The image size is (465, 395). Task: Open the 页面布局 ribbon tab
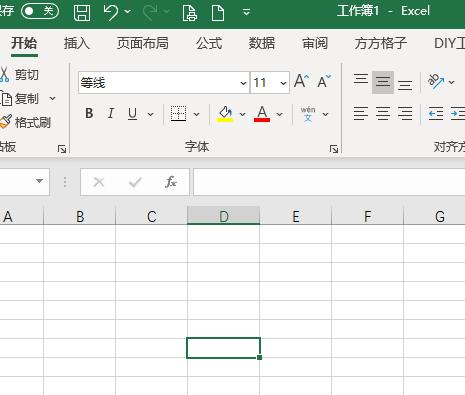point(143,44)
